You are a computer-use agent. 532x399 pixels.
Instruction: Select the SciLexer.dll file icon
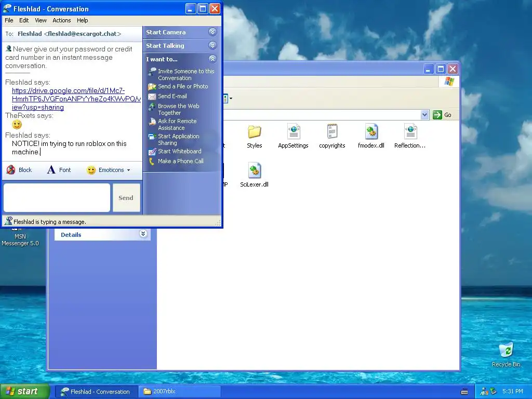[255, 170]
